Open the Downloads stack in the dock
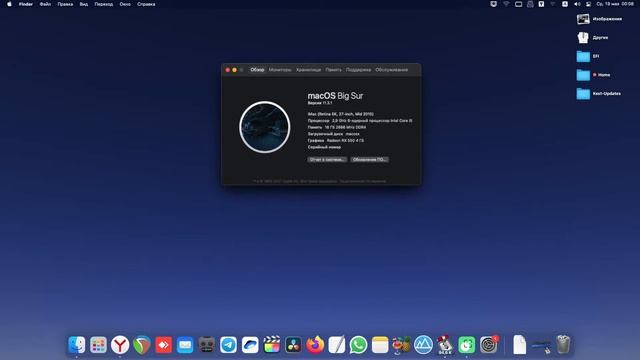Viewport: 640px width, 360px height. click(541, 346)
